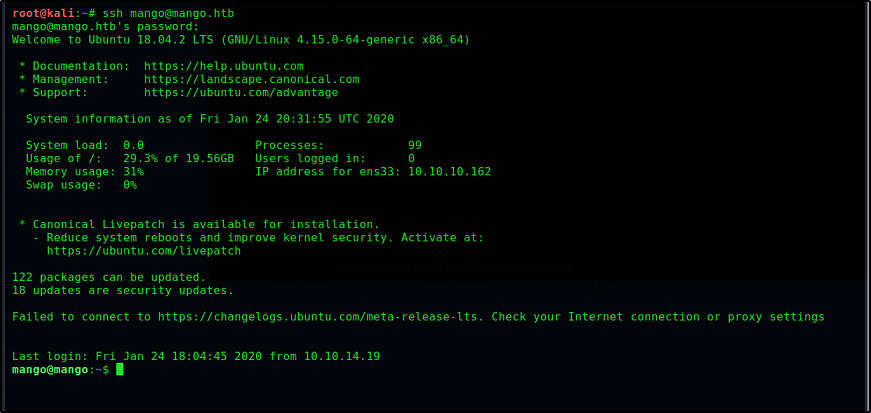Click the Welcome to Ubuntu 18.04.2 line
871x413 pixels.
tap(241, 40)
